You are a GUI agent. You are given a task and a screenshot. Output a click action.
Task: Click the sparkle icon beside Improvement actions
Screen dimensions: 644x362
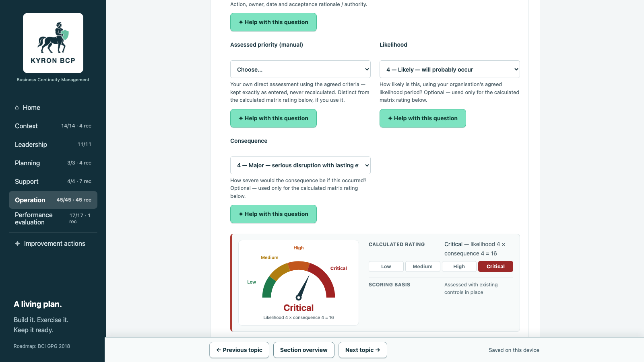[x=17, y=243]
